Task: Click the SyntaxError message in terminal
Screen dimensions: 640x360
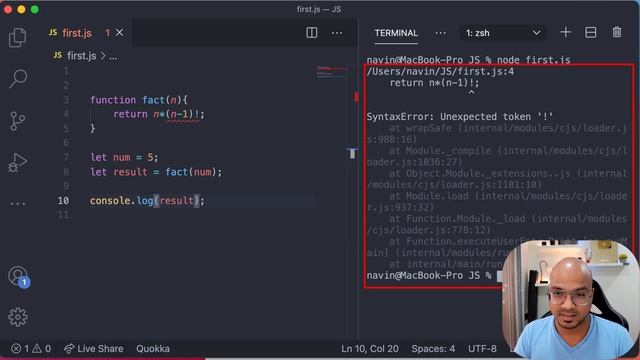Action: (460, 117)
